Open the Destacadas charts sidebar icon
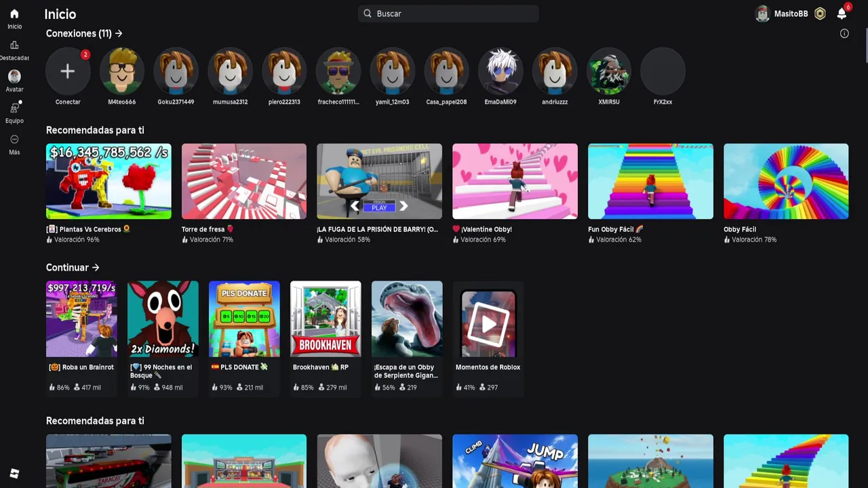 pyautogui.click(x=14, y=45)
